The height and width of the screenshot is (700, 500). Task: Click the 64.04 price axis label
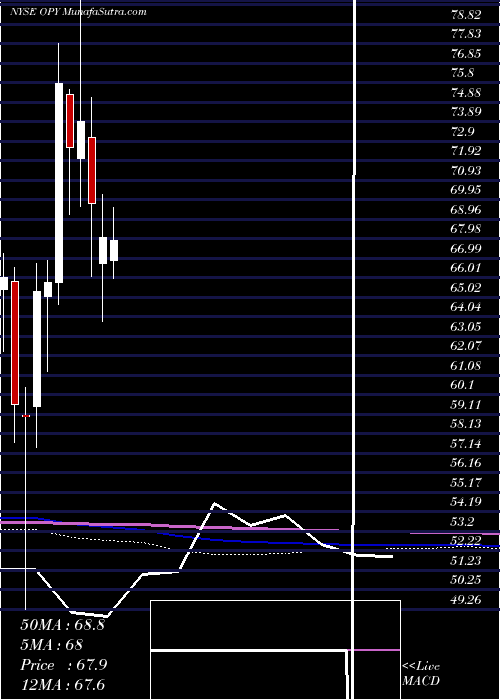click(x=466, y=308)
